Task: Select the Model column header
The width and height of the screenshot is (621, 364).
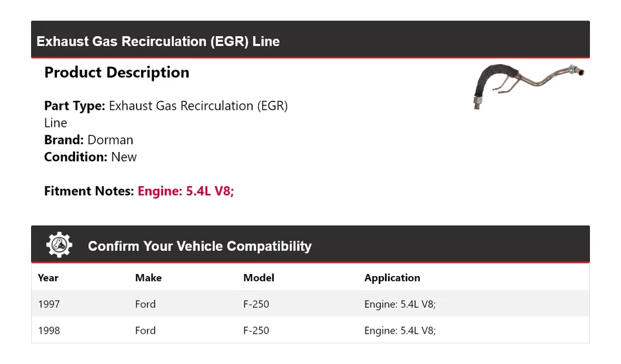Action: pyautogui.click(x=259, y=278)
